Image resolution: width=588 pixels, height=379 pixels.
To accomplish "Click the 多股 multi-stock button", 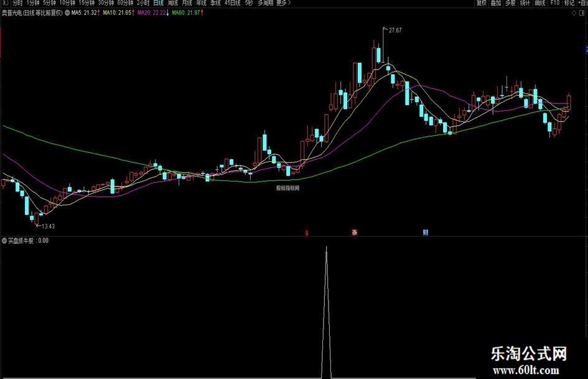I will click(510, 3).
